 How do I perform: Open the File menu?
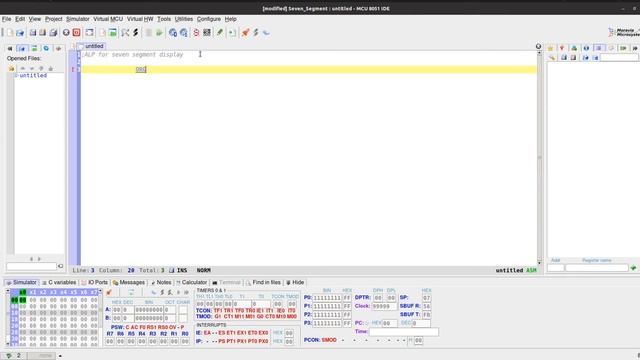(7, 19)
